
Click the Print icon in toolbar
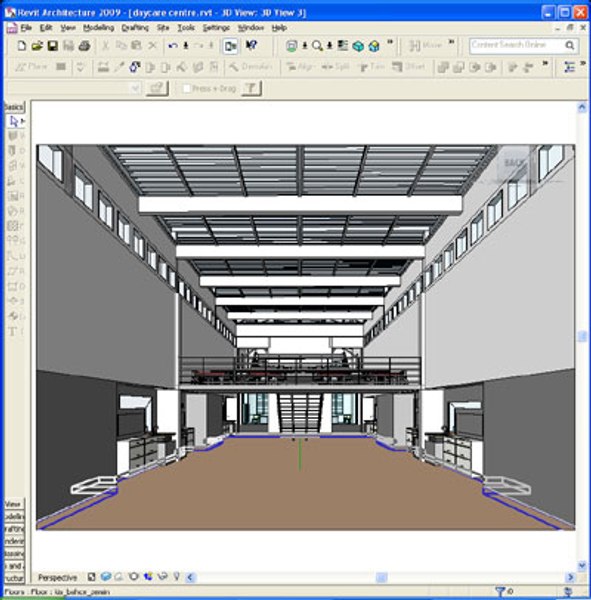(x=84, y=46)
